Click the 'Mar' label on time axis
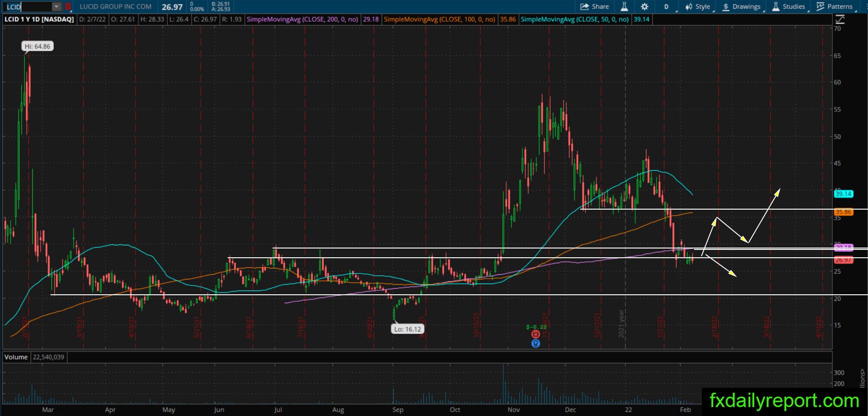 [48, 410]
